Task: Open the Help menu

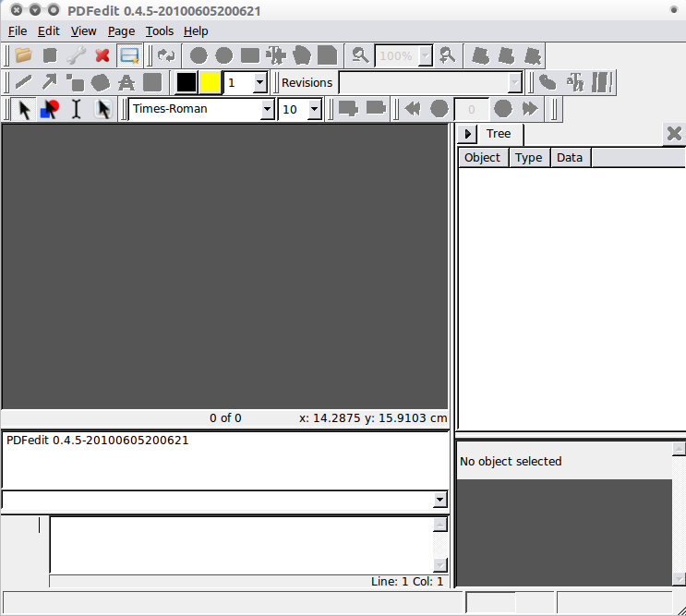Action: [196, 31]
